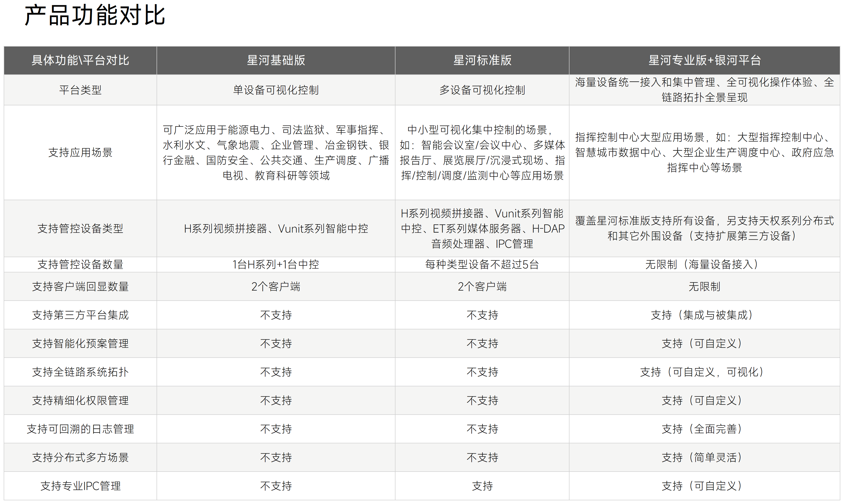Click 2个客户端 in the 星河基础版 column
The height and width of the screenshot is (504, 844).
point(276,287)
